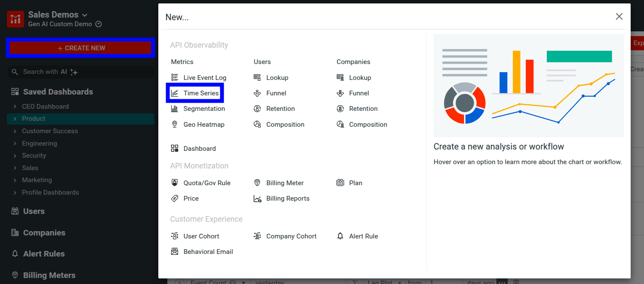Navigate to Companies in the sidebar
The image size is (644, 284).
coord(43,232)
